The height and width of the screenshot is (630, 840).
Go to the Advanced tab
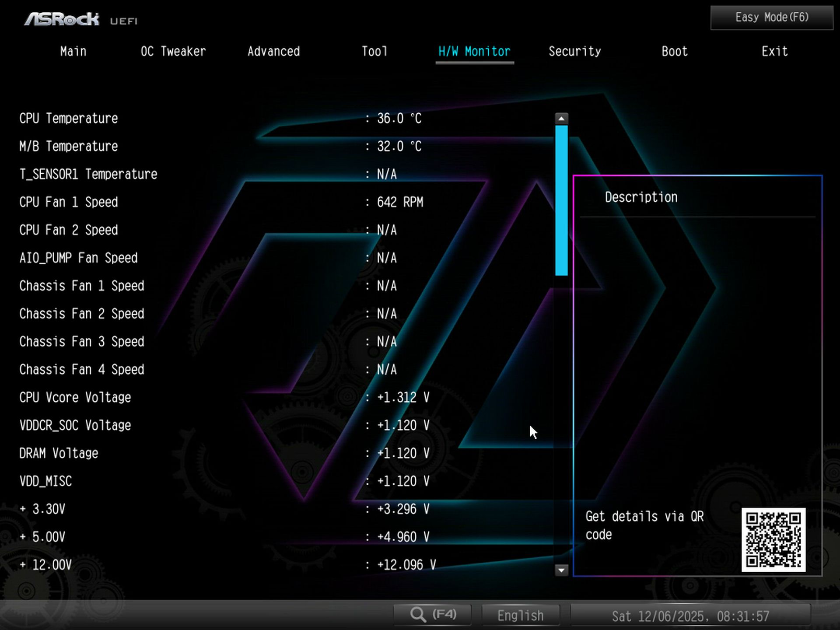pos(273,51)
